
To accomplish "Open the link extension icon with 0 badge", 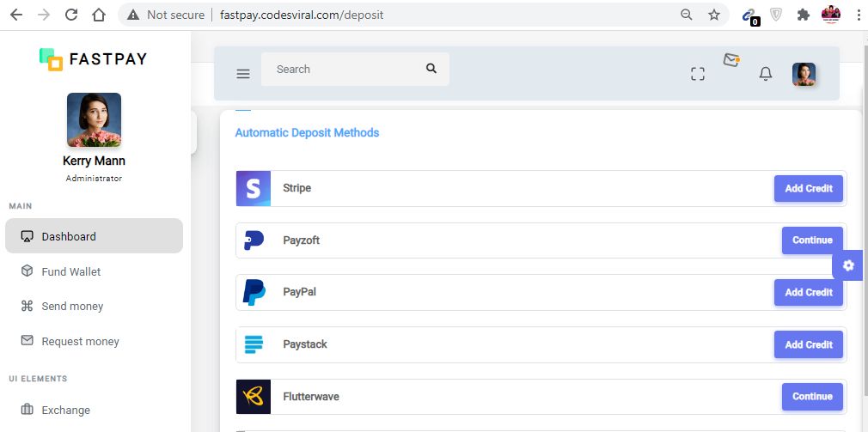I will coord(750,15).
